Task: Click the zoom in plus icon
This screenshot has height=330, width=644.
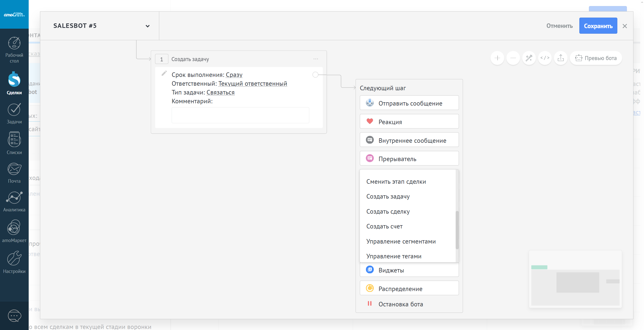Action: click(497, 58)
